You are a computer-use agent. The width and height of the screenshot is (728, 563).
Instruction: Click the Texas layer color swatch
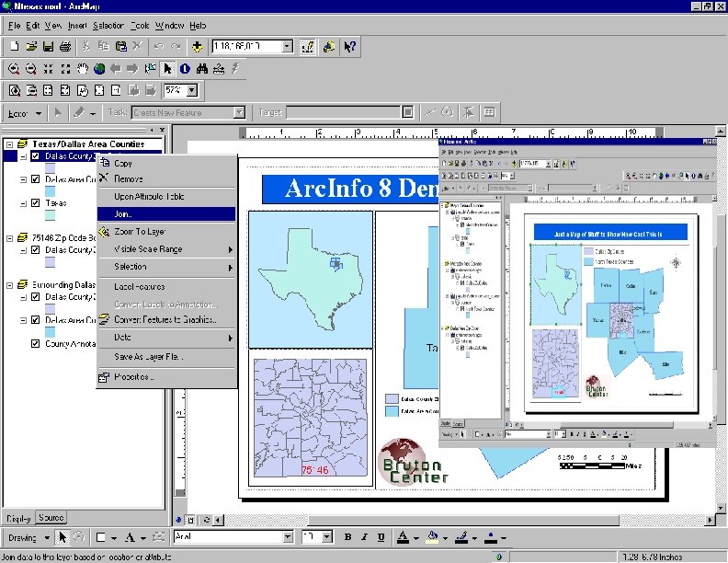pos(50,215)
